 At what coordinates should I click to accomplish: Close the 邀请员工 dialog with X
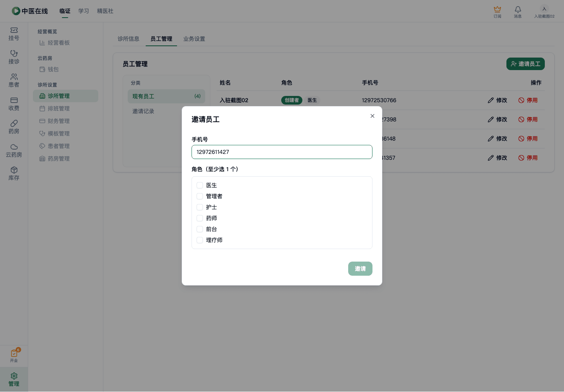click(x=372, y=116)
